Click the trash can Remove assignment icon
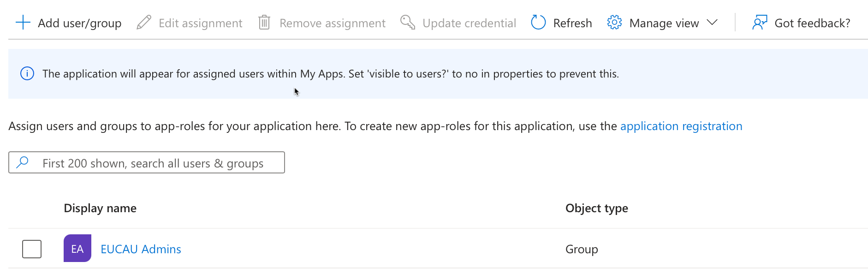Screen dimensions: 868x274 click(x=264, y=23)
